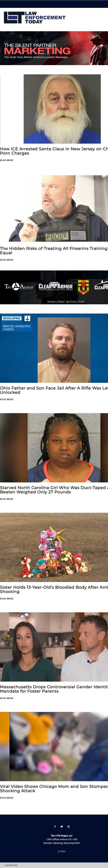Read more about ICE arresting Santa Claus

pos(7,160)
